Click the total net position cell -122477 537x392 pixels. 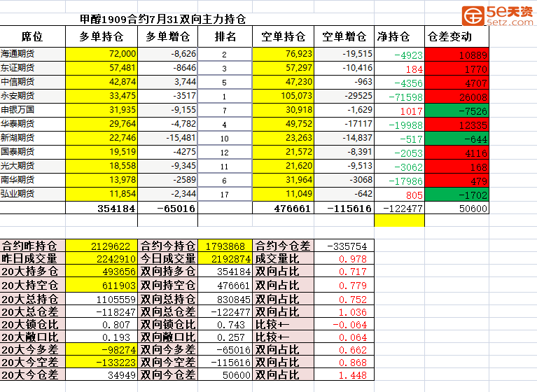399,208
